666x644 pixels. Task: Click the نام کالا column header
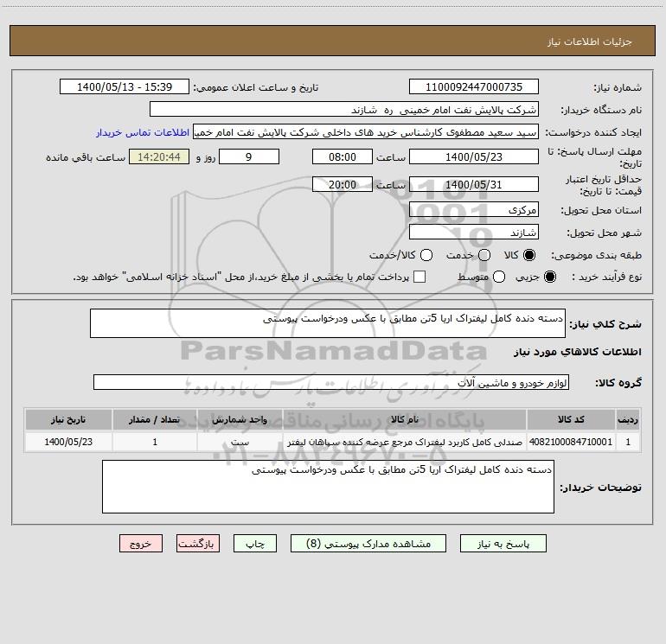pos(405,419)
